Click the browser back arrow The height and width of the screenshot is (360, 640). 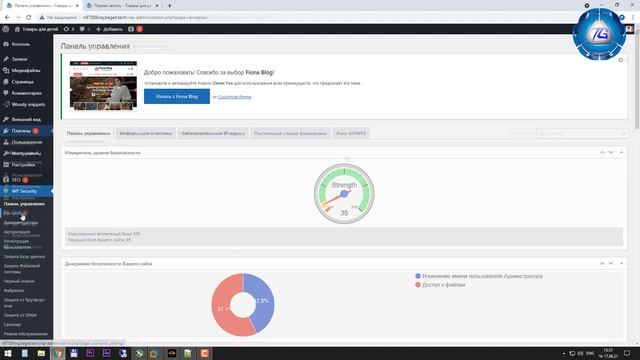[7, 17]
